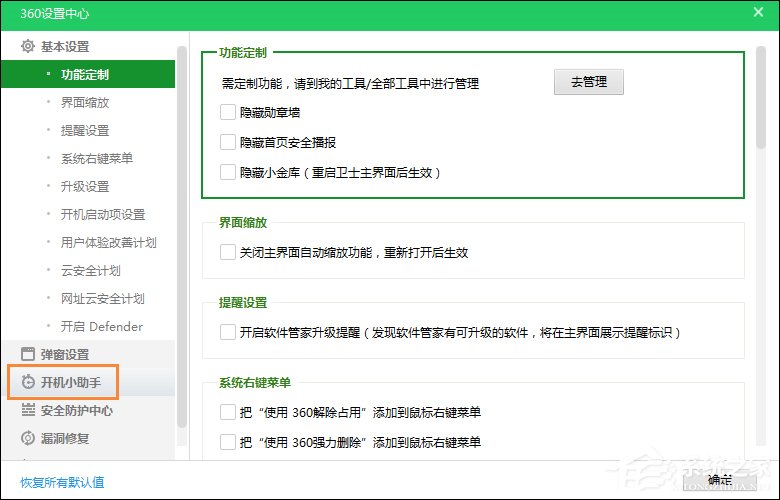This screenshot has width=780, height=500.
Task: Open the 开机启动项设置 sidebar item
Action: click(102, 214)
